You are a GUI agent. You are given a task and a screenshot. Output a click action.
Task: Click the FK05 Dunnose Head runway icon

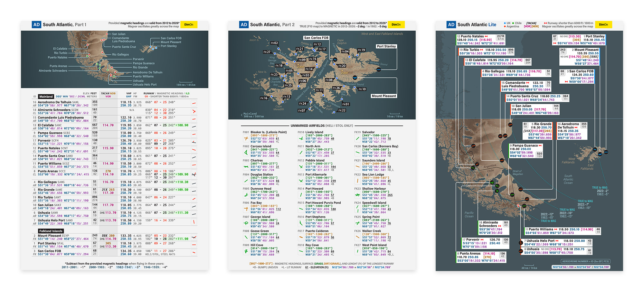[246, 195]
